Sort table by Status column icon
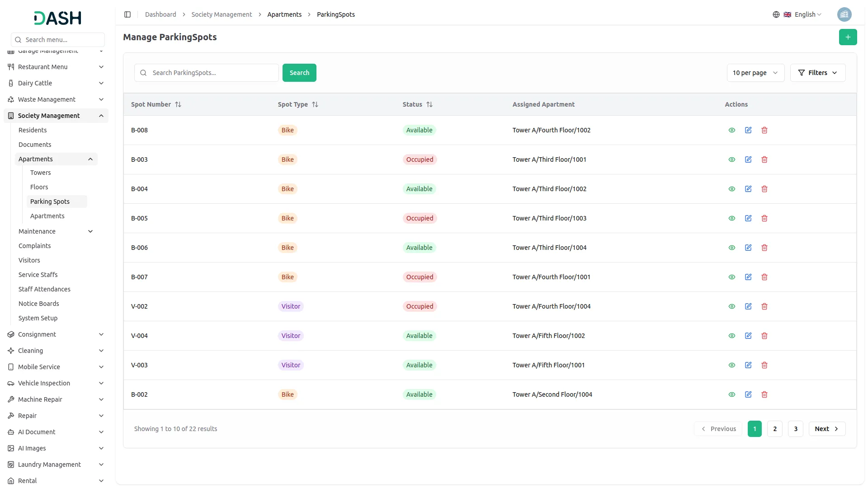Image resolution: width=868 pixels, height=488 pixels. [x=429, y=104]
